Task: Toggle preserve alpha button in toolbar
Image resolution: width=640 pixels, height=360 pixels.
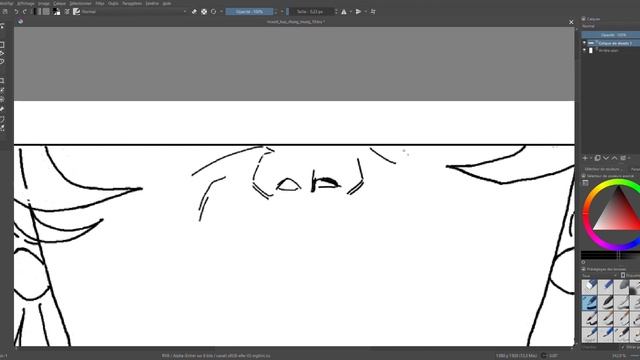Action: tap(204, 12)
